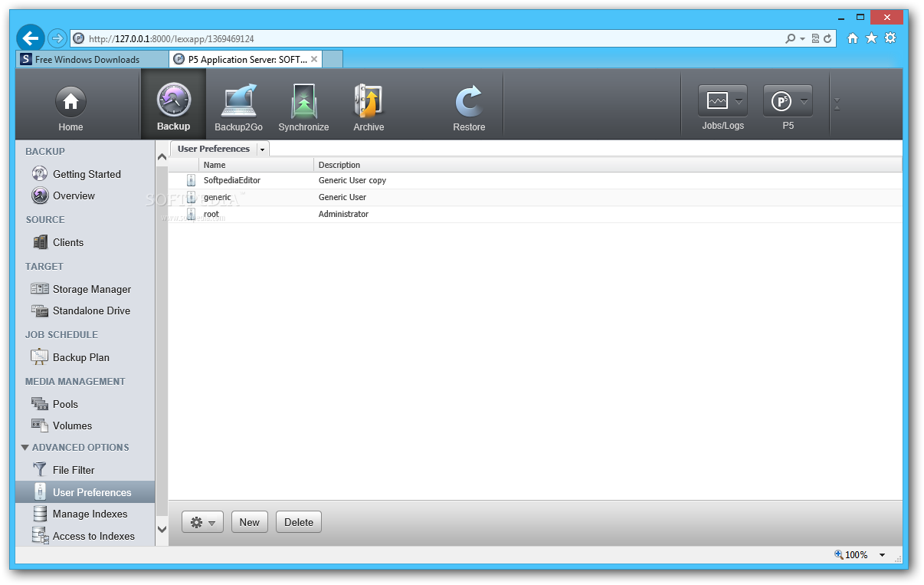Select the Backup module icon
Screen dimensions: 924x585
(x=173, y=100)
